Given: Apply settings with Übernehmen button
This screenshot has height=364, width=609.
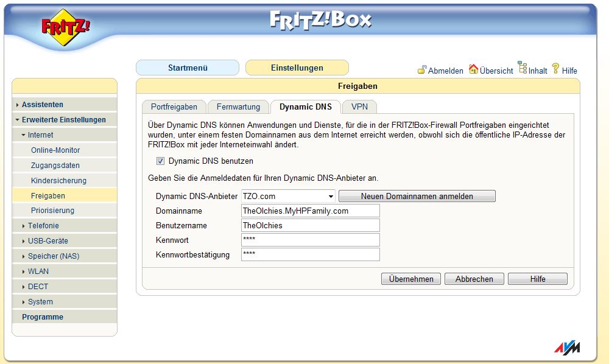Looking at the screenshot, I should pos(411,279).
